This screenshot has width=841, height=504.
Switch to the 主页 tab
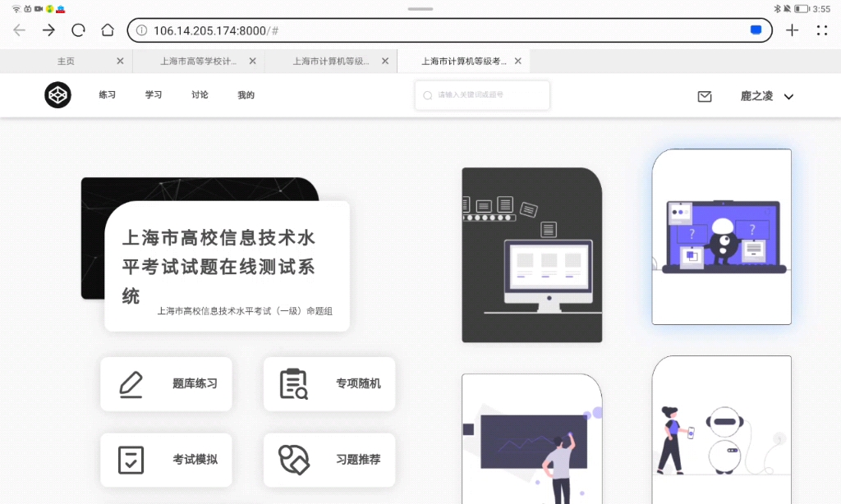[x=66, y=61]
